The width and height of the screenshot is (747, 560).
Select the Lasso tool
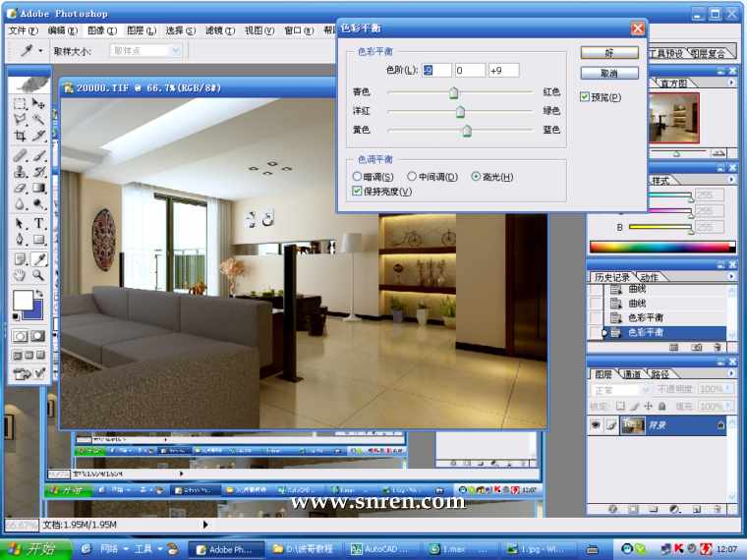coord(20,120)
